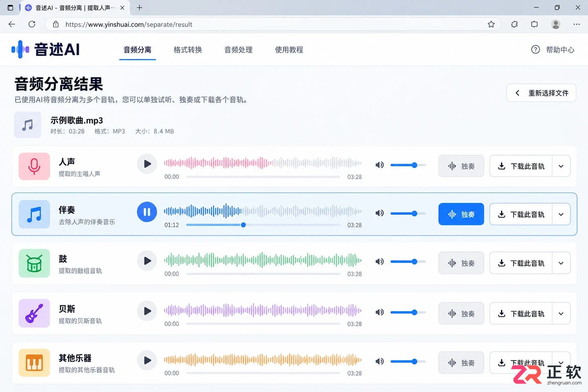Expand download options for 伴奏 track
Image resolution: width=588 pixels, height=392 pixels.
pyautogui.click(x=561, y=214)
